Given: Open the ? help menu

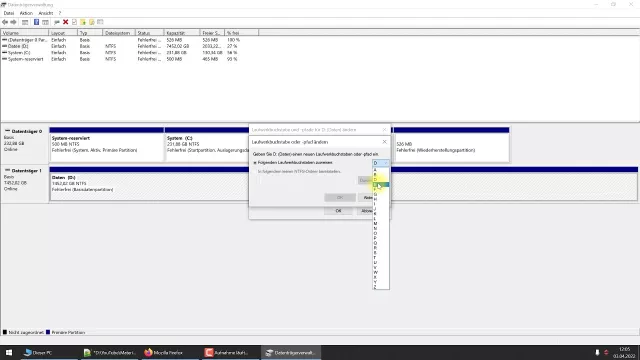Looking at the screenshot, I should tap(60, 13).
